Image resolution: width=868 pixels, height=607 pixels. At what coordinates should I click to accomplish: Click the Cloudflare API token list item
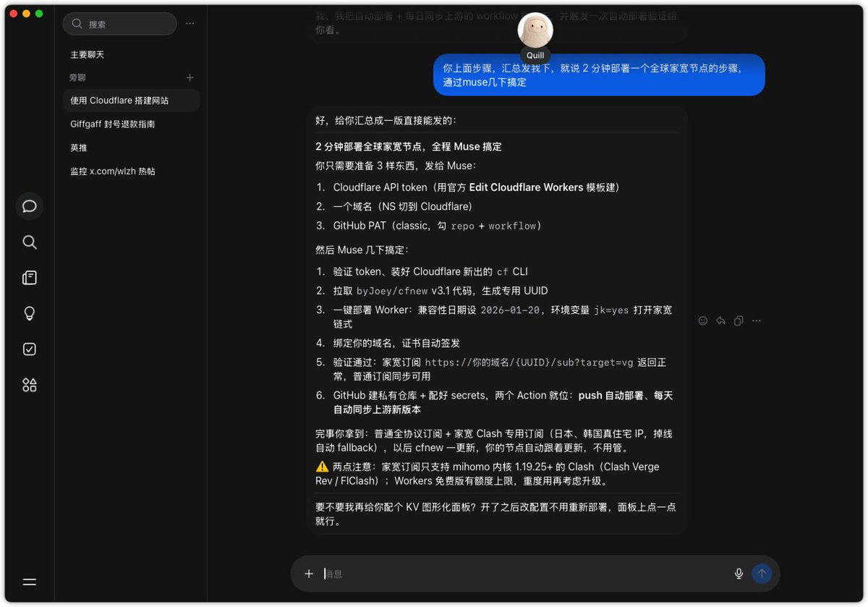[x=476, y=187]
